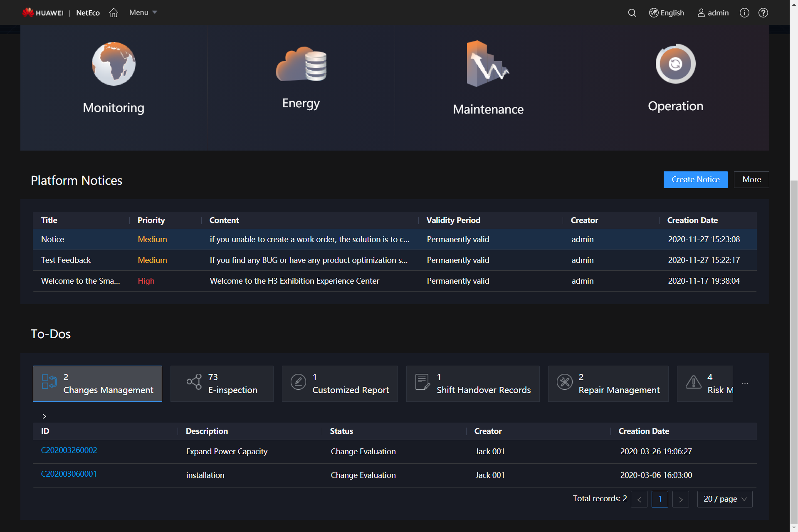Open the 20 / page size dropdown

click(724, 499)
